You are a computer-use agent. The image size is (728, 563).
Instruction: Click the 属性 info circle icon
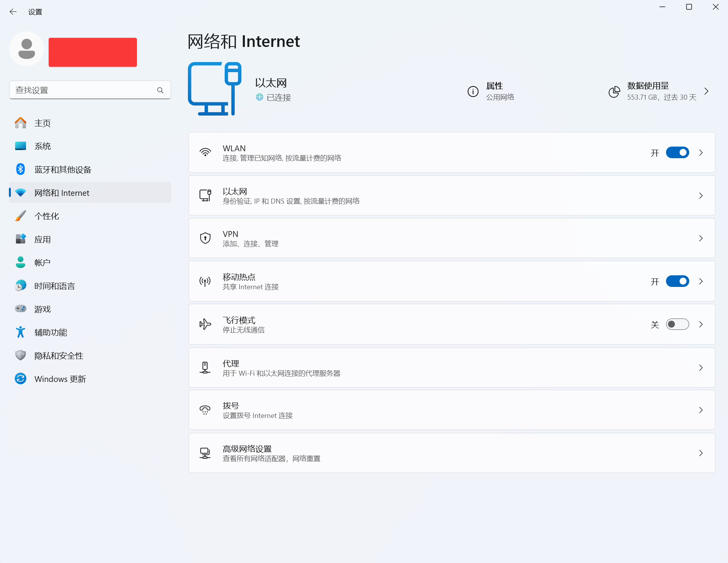point(473,92)
